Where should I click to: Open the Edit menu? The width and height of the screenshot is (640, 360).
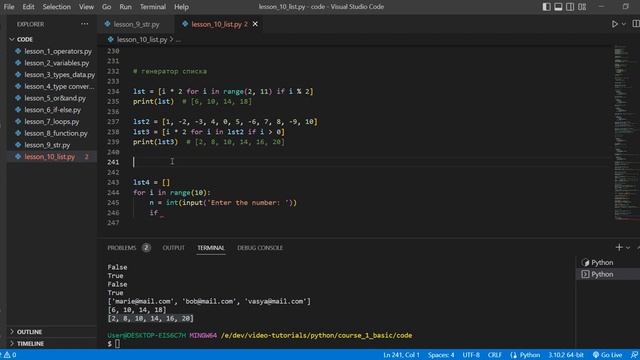[28, 7]
